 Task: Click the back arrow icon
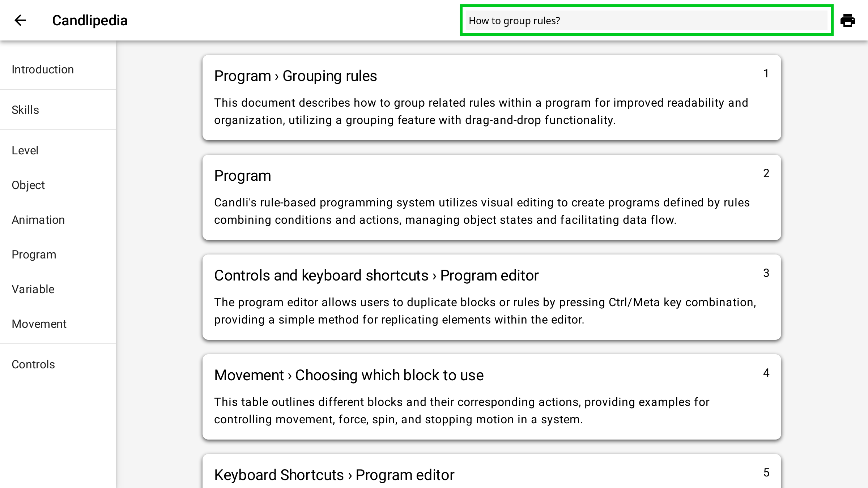(x=20, y=20)
